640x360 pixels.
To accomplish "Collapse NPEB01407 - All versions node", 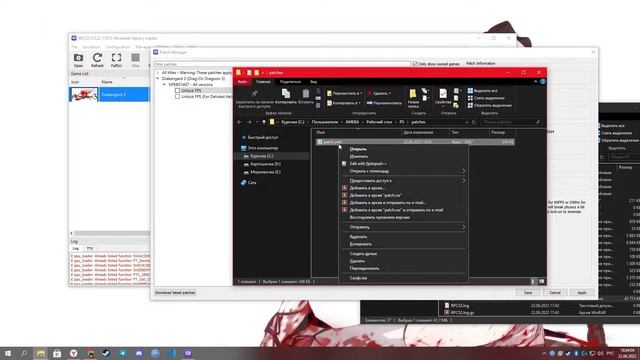I will [x=164, y=84].
